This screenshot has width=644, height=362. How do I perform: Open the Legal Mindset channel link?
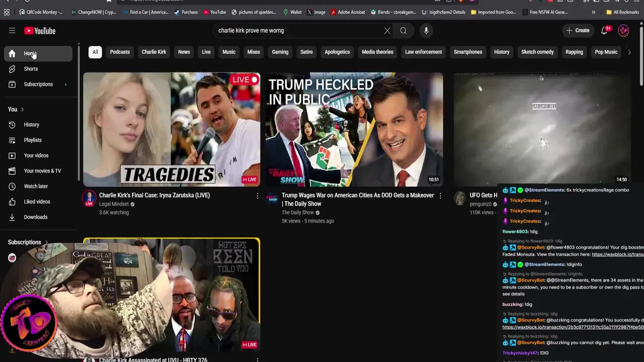click(x=114, y=204)
